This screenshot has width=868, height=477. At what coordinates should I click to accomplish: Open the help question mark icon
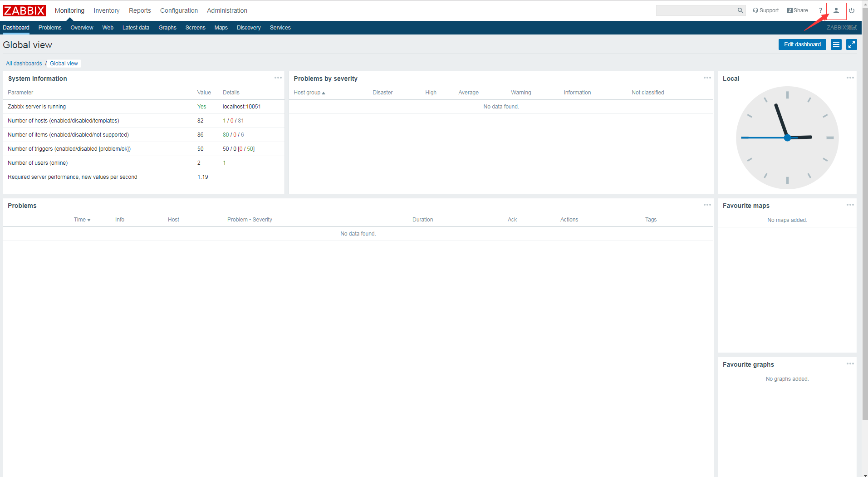click(x=820, y=10)
